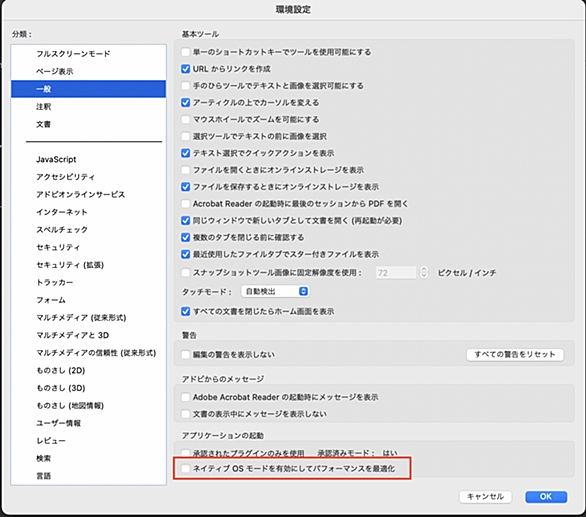Open タッチモード dropdown 自動検出
Viewport: 586px width, 517px height.
coord(275,291)
